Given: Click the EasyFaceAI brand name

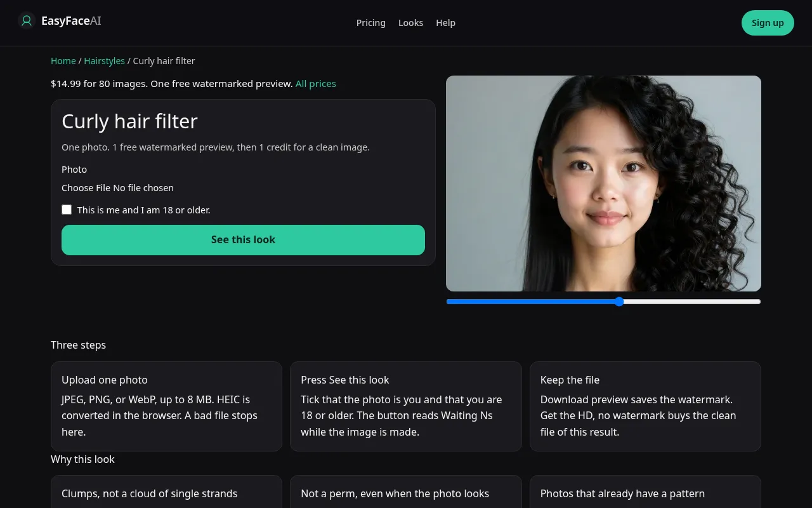Looking at the screenshot, I should click(71, 21).
